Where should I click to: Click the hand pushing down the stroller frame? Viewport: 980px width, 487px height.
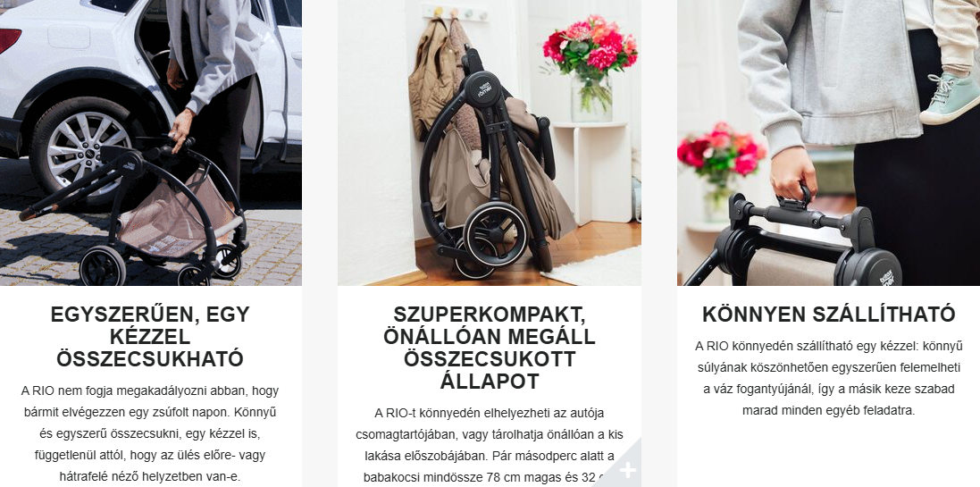pyautogui.click(x=181, y=128)
